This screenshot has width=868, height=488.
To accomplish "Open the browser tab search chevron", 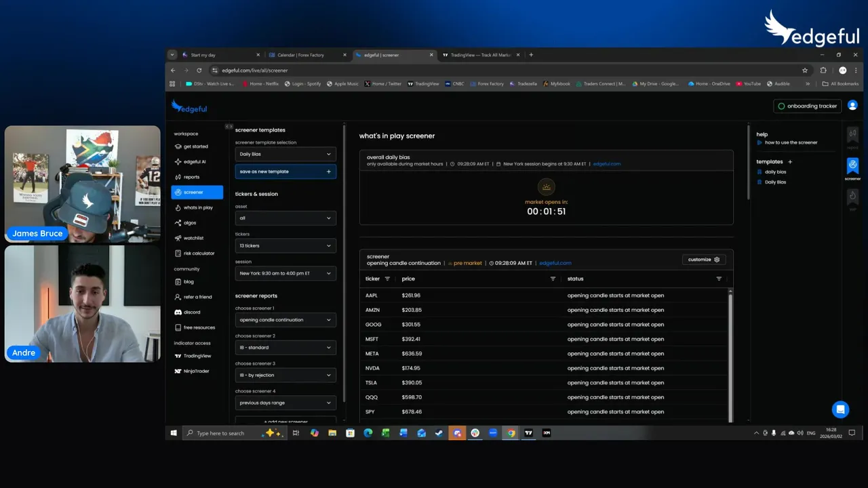I will [172, 55].
